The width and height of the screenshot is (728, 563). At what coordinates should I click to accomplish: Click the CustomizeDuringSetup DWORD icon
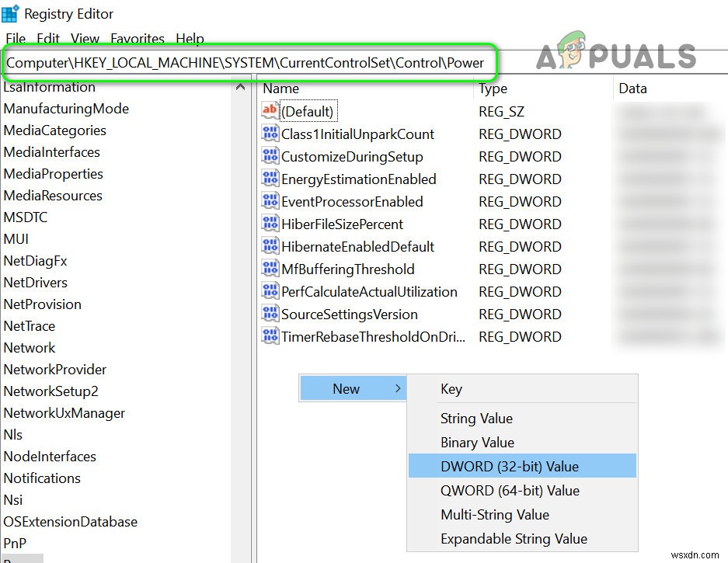coord(270,155)
